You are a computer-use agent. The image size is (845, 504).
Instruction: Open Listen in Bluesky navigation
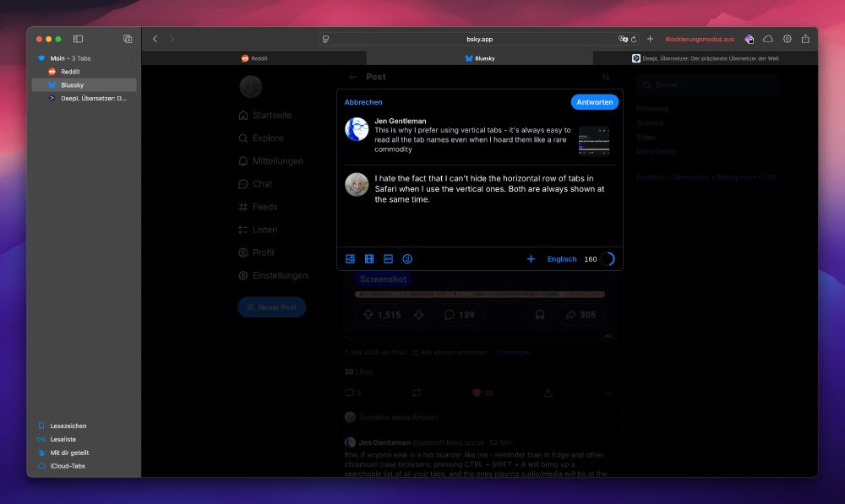point(258,230)
